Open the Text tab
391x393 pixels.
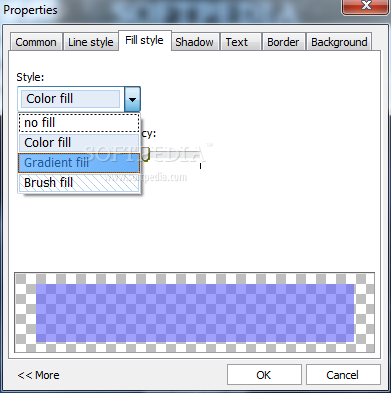click(x=237, y=42)
